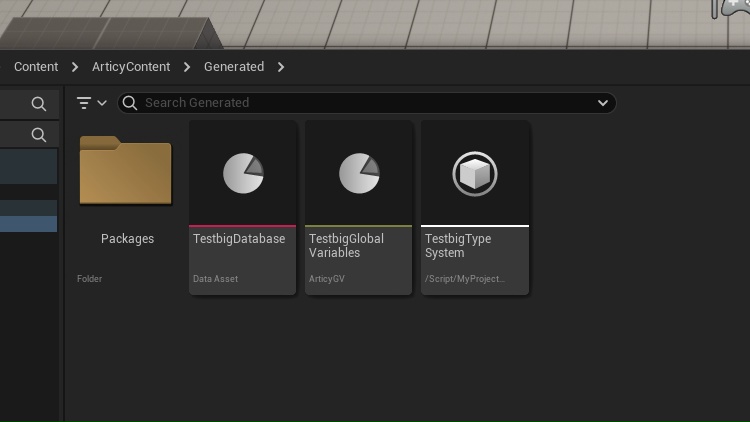The image size is (750, 422).
Task: Select the TestbigGlobalVariables asset thumbnail
Action: (x=359, y=174)
